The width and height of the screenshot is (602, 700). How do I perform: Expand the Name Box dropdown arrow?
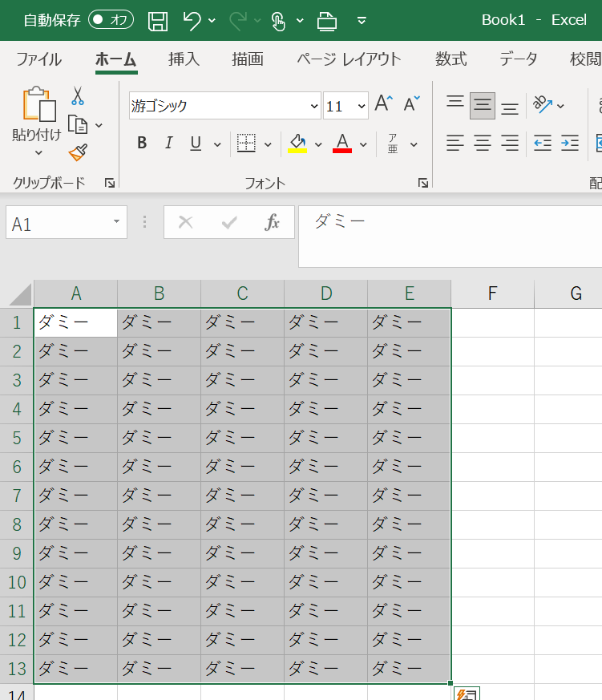click(x=117, y=221)
